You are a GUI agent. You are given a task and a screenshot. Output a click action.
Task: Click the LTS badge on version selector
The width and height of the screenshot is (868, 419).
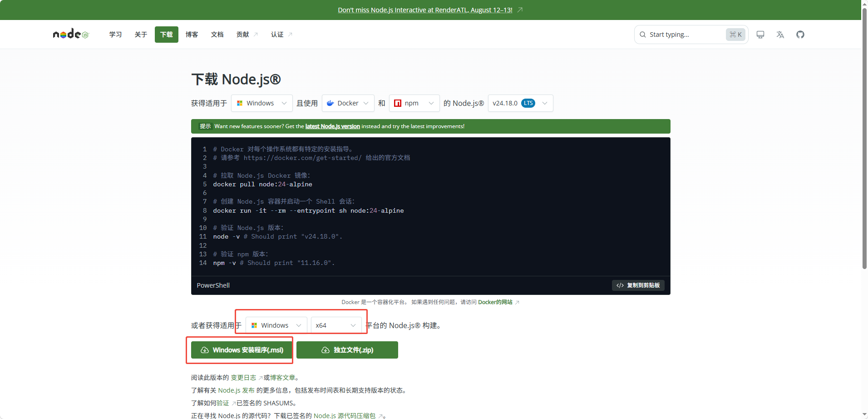click(x=528, y=103)
